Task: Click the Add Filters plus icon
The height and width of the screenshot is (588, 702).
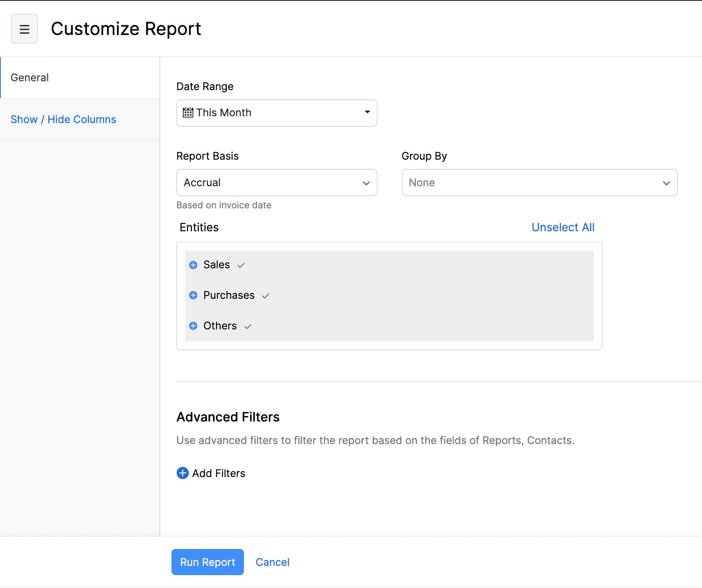Action: coord(183,473)
